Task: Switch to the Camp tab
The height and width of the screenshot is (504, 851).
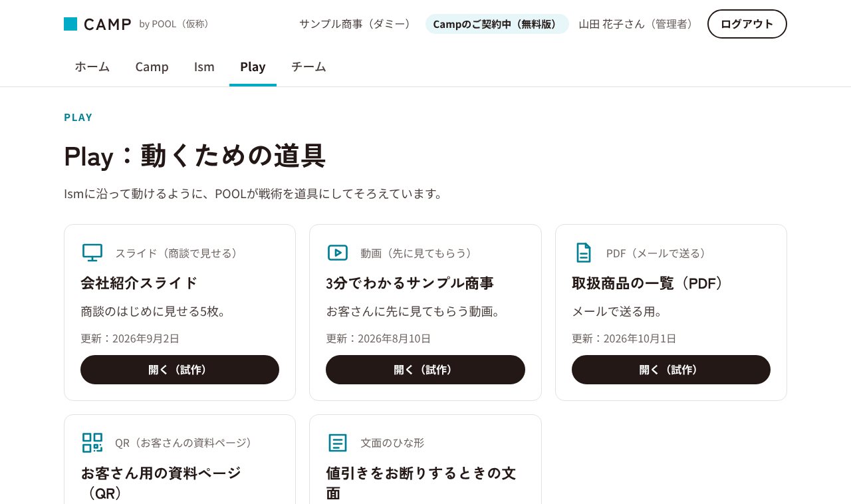Action: (152, 66)
